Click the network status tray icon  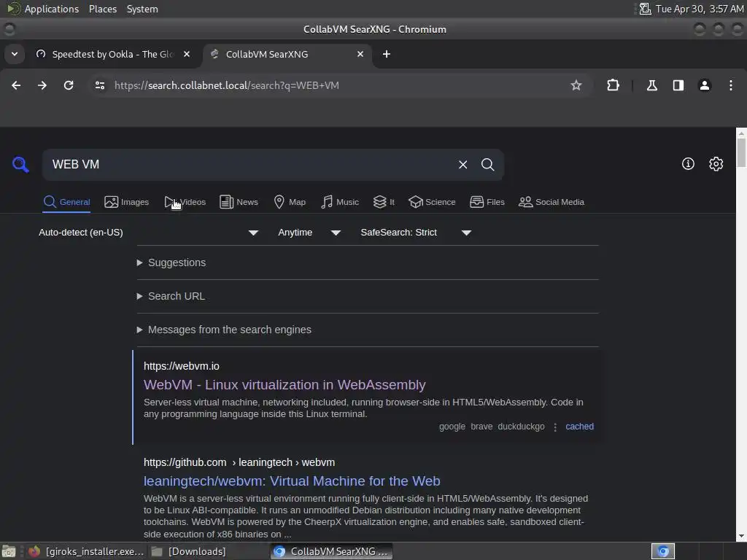point(645,9)
